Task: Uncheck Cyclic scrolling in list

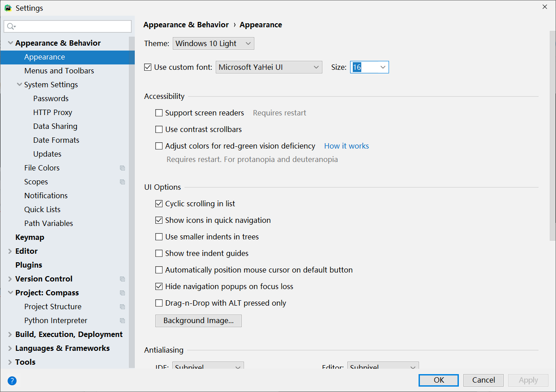Action: (x=159, y=204)
